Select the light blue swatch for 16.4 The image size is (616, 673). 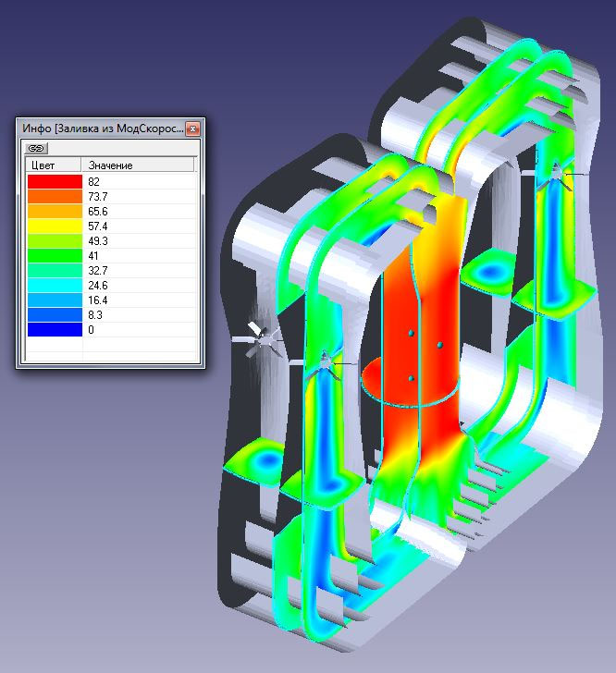55,300
